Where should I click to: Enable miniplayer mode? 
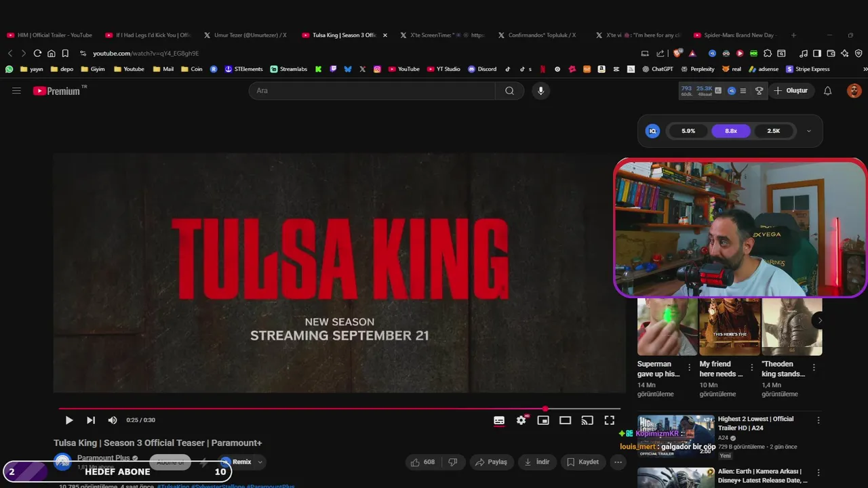(x=543, y=420)
